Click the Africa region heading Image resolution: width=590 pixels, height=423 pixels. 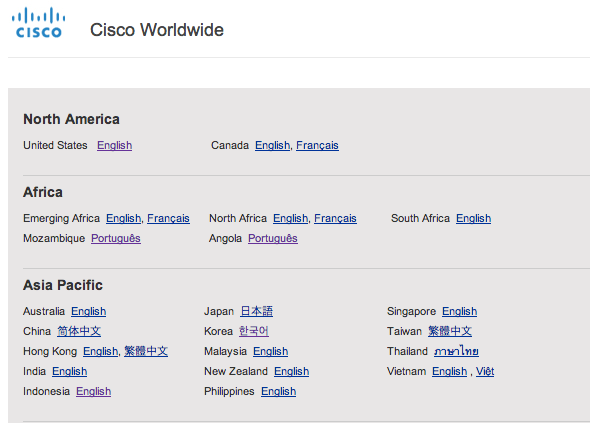43,192
